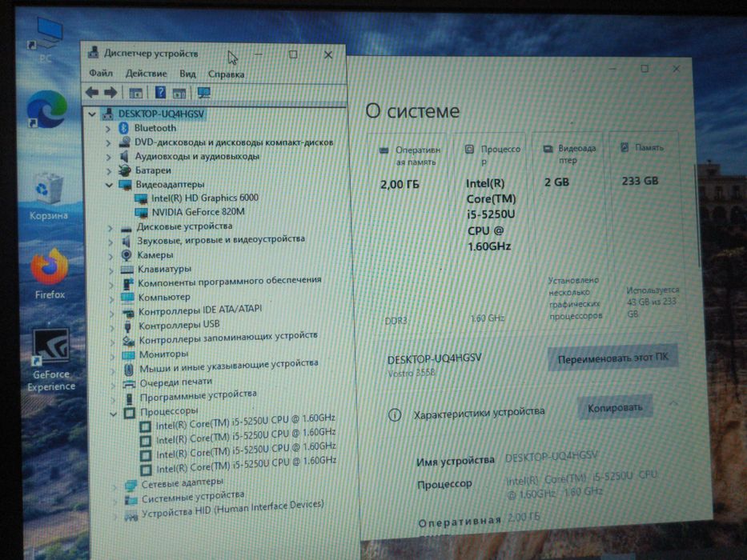Open the Вид menu

tap(187, 74)
